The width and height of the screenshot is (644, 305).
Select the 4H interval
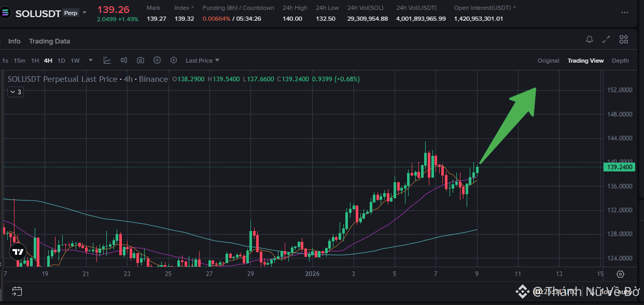pos(48,61)
